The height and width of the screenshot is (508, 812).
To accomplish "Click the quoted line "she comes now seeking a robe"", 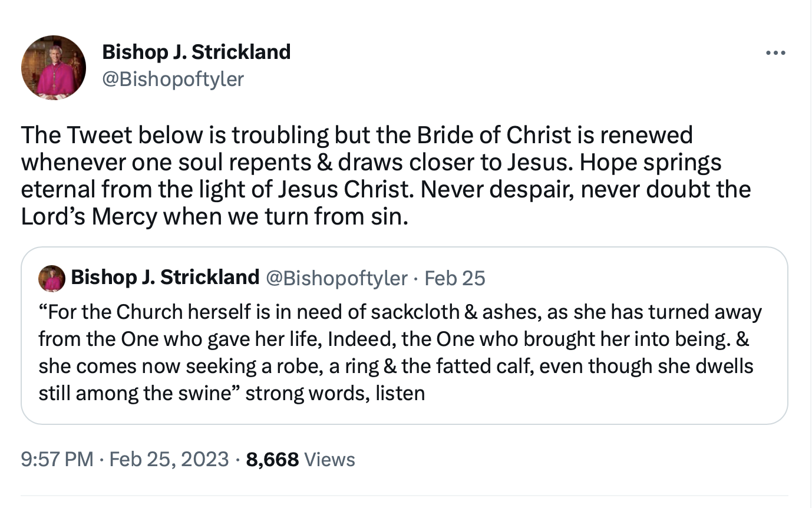I will (x=396, y=366).
